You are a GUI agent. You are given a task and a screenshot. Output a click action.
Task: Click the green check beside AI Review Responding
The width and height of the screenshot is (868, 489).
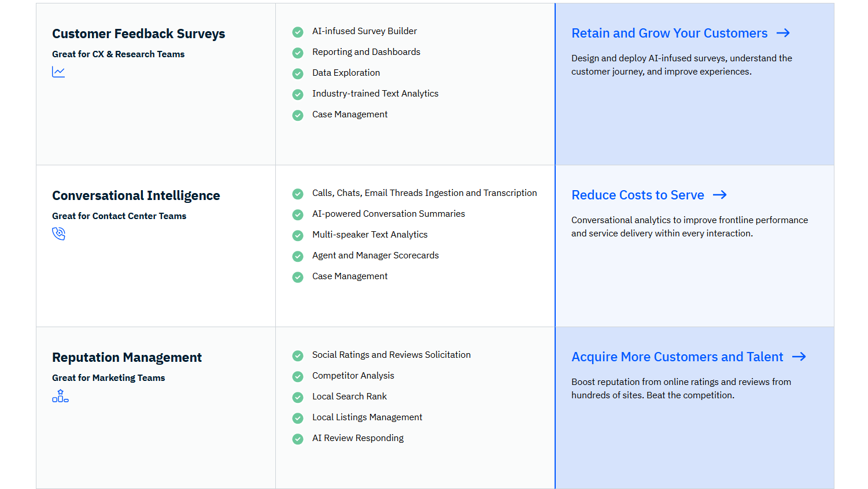pos(298,439)
